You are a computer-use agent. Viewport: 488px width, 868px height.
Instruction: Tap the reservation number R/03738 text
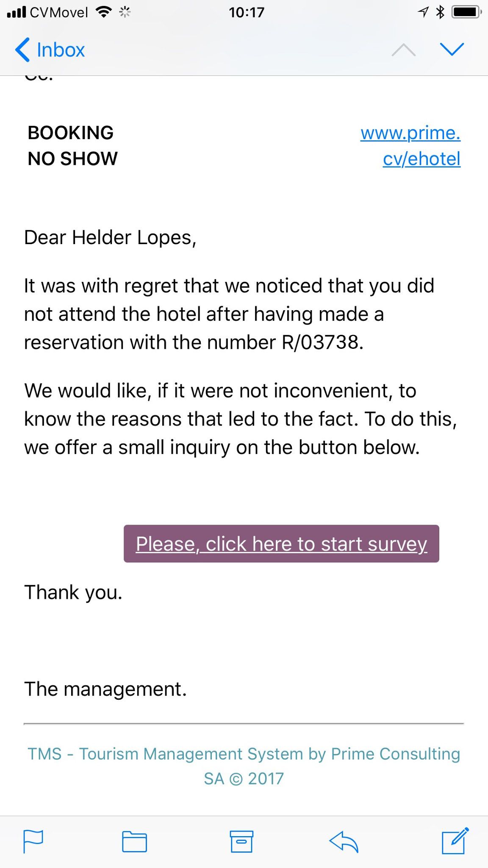point(321,342)
